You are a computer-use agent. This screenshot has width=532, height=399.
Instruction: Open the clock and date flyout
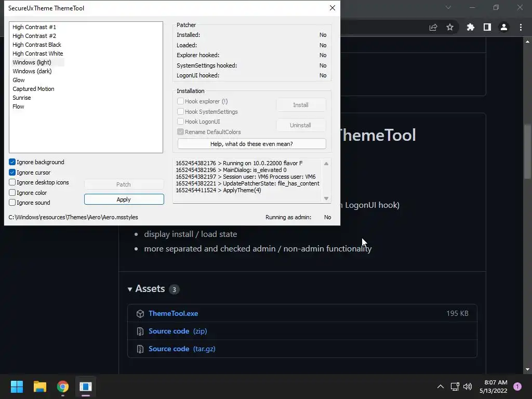click(x=494, y=387)
